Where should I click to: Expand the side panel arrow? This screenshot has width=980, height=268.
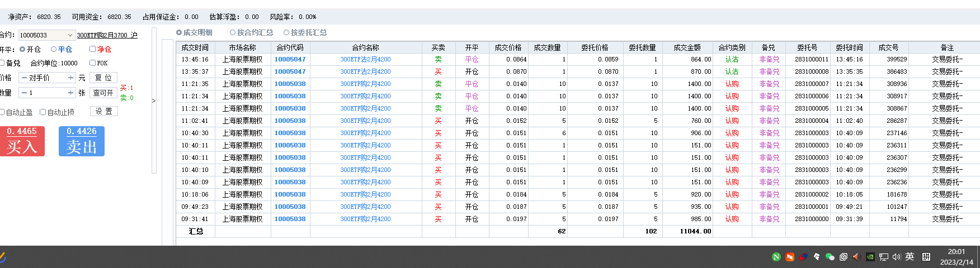[154, 101]
